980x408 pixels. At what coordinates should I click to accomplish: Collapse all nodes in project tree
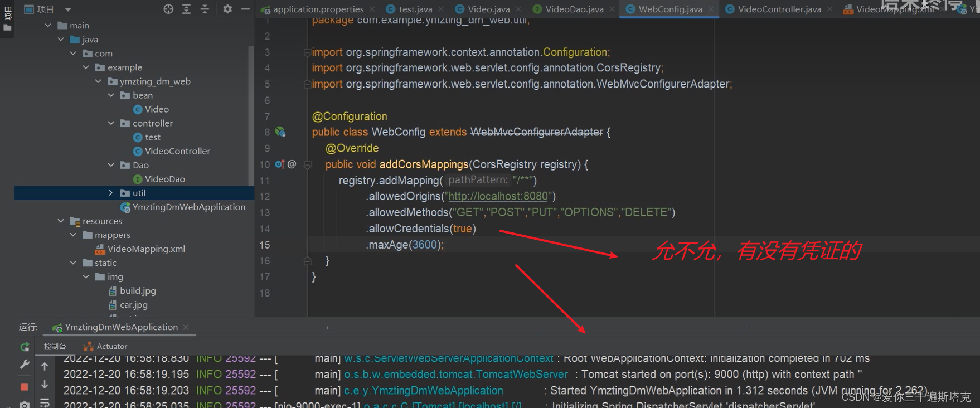tap(205, 9)
